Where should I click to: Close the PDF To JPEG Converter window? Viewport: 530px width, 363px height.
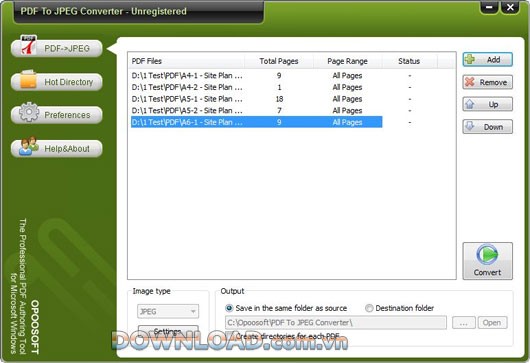click(x=510, y=7)
